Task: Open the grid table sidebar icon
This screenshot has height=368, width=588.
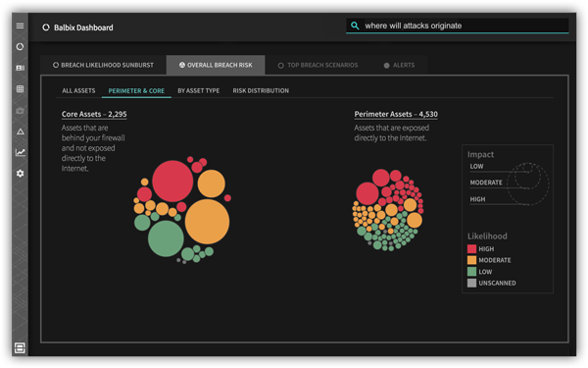Action: point(20,89)
